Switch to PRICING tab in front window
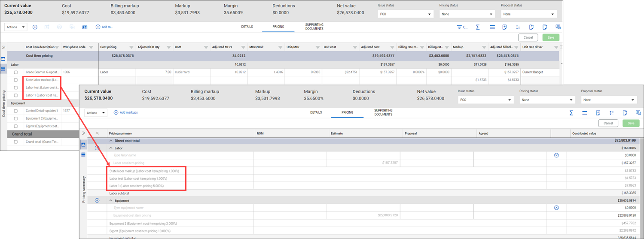 click(347, 112)
